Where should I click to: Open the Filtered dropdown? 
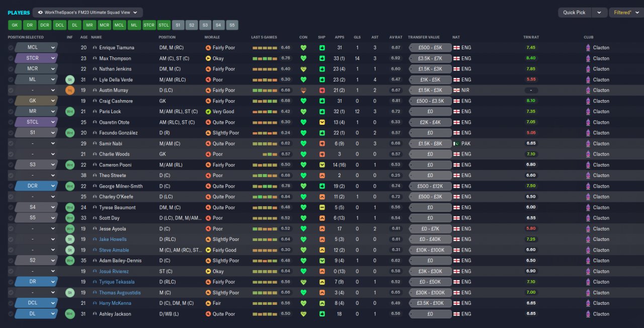coord(626,13)
